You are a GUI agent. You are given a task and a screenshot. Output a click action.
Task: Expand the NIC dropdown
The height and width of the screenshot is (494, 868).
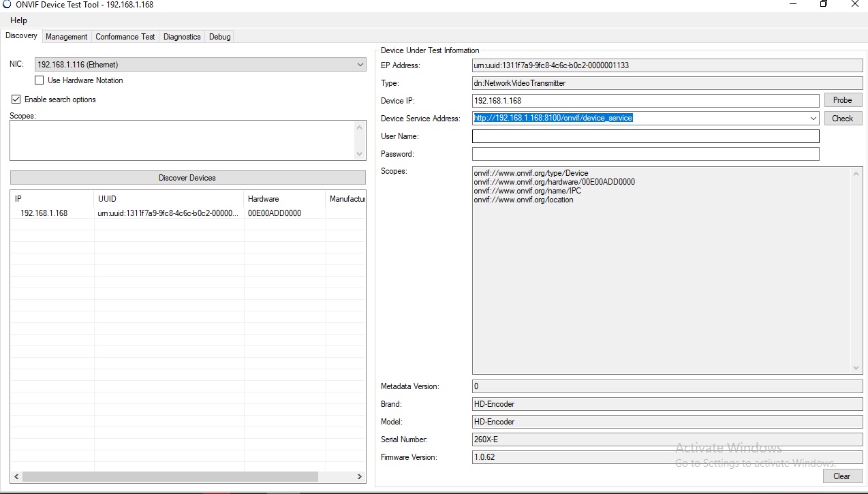point(360,65)
